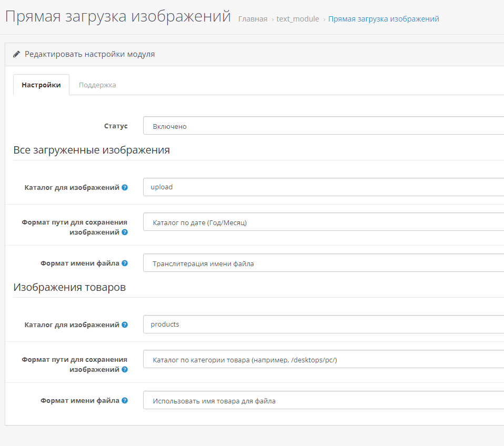504x446 pixels.
Task: Go to Главная in the breadcrumb
Action: pos(253,19)
